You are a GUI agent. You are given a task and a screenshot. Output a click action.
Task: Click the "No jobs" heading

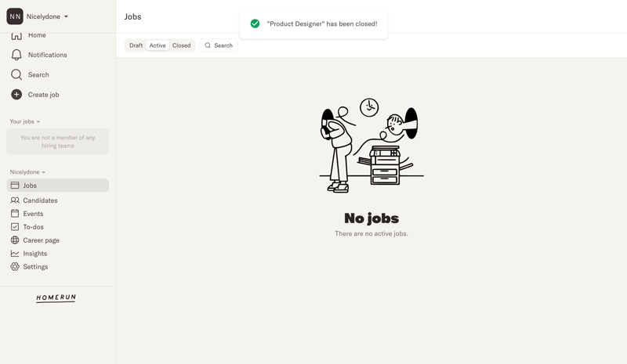[371, 218]
